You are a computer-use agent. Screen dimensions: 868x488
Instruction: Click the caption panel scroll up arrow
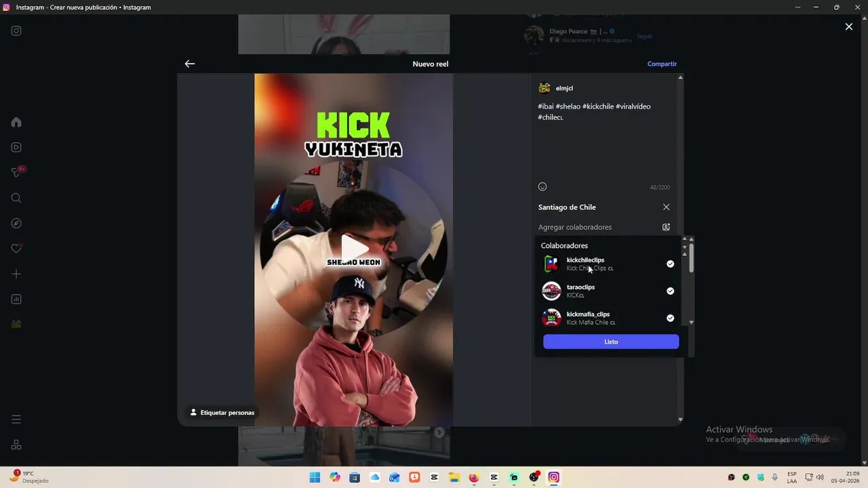680,77
